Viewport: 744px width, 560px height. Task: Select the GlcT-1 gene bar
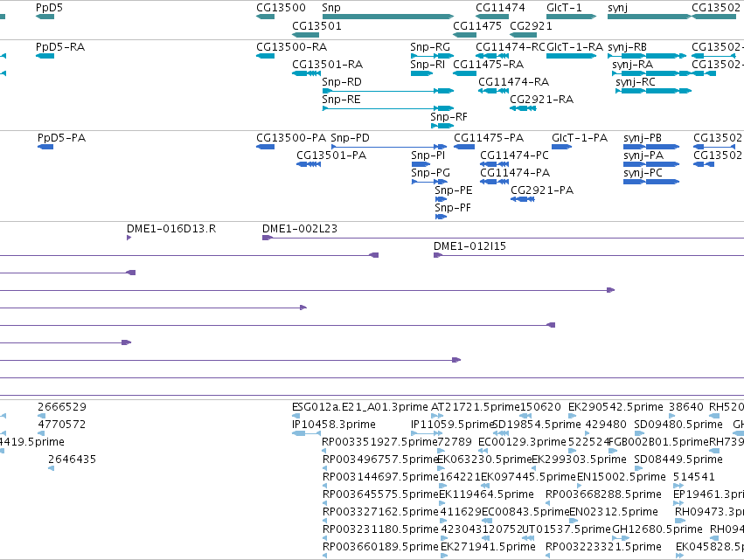click(x=571, y=17)
